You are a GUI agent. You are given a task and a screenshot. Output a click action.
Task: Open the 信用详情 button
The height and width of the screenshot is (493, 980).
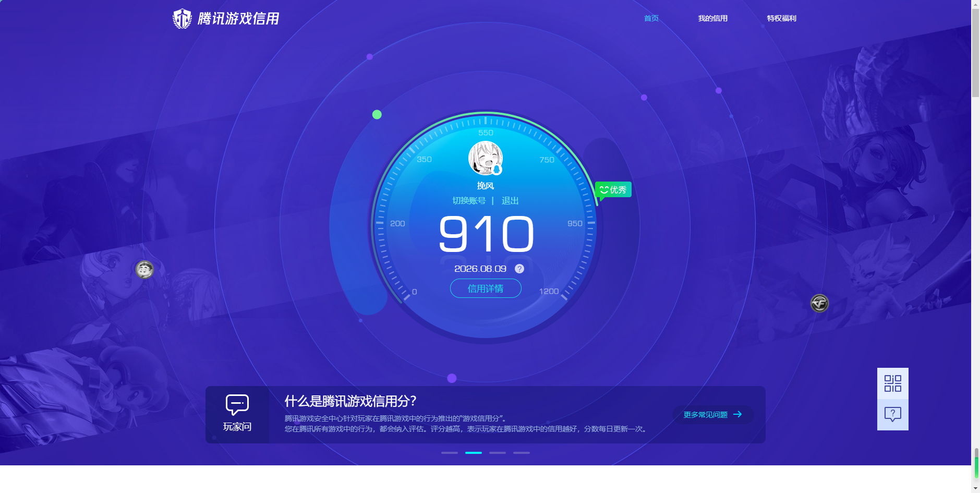coord(486,288)
